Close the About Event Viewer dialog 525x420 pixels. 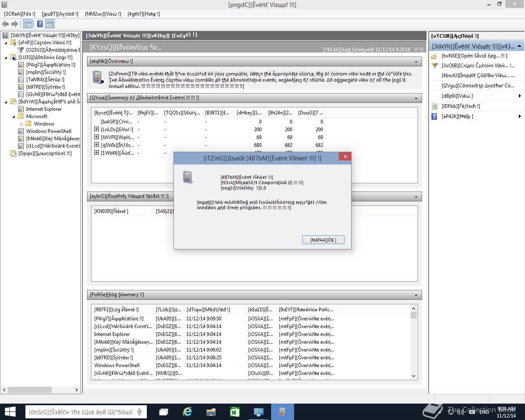point(345,157)
